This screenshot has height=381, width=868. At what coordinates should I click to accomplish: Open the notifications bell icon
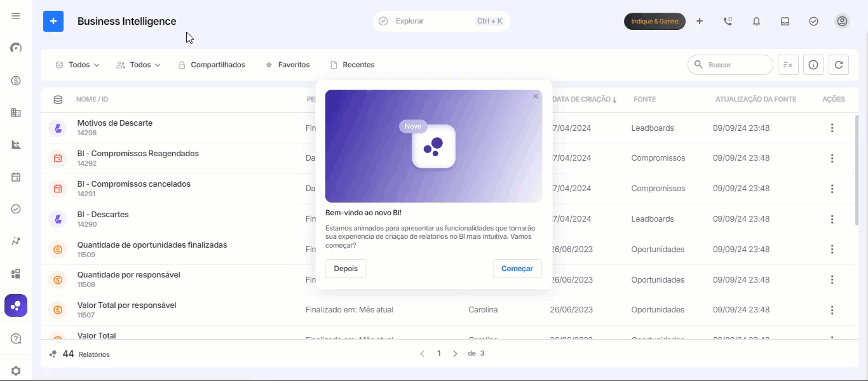756,21
